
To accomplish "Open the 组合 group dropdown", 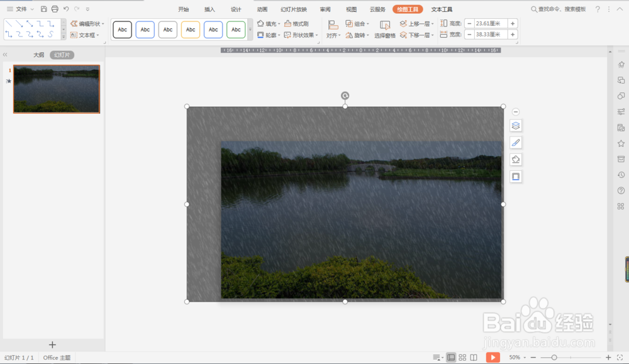I will click(x=357, y=24).
